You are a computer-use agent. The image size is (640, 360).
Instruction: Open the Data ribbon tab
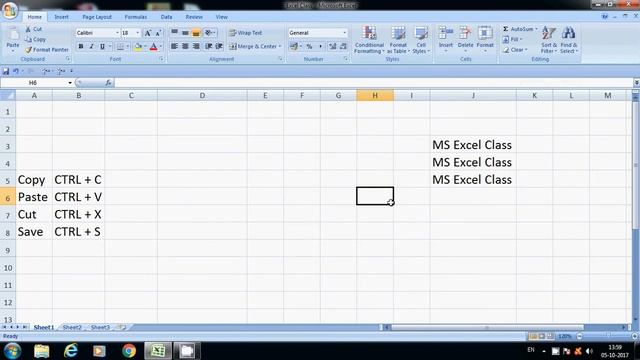(x=166, y=17)
